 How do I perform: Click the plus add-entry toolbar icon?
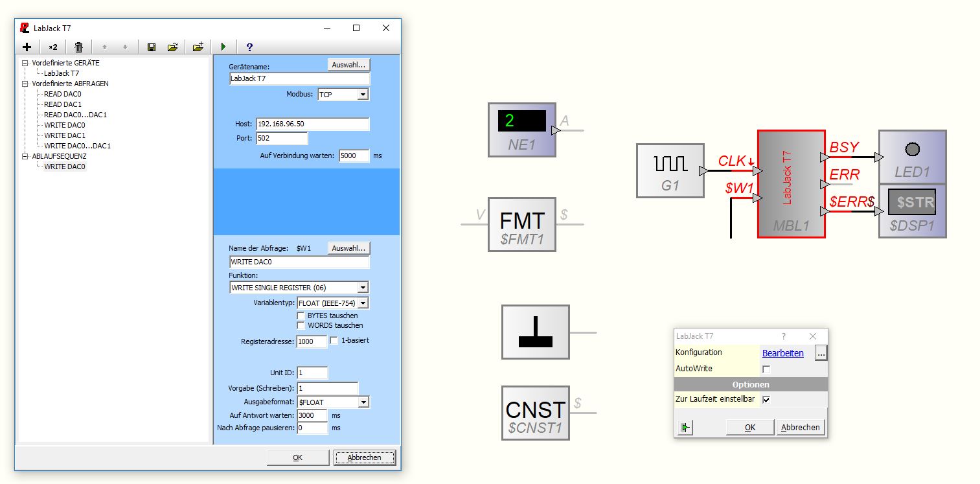point(27,47)
